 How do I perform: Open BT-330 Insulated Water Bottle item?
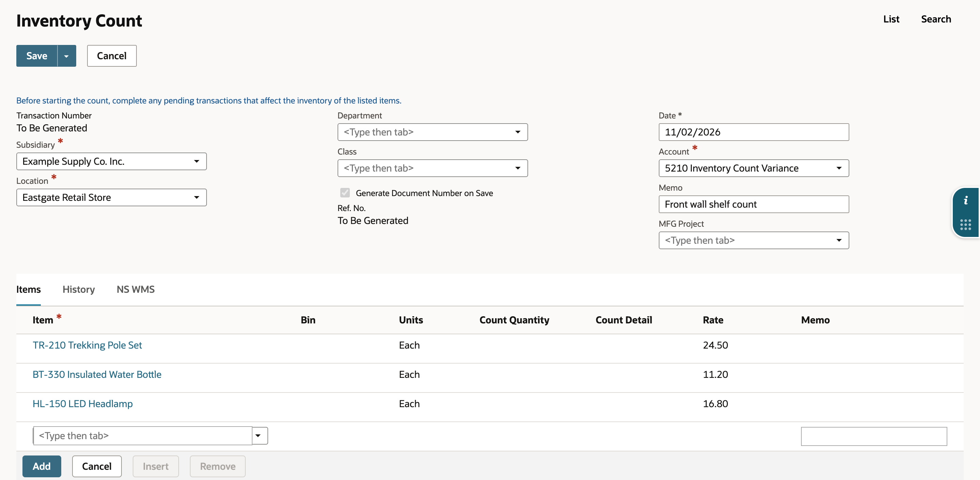tap(97, 374)
